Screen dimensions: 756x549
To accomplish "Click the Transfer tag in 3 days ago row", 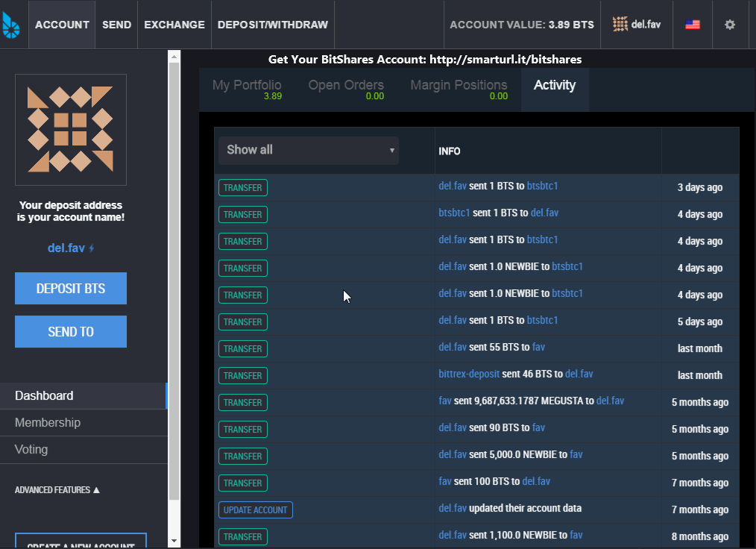I will (243, 188).
